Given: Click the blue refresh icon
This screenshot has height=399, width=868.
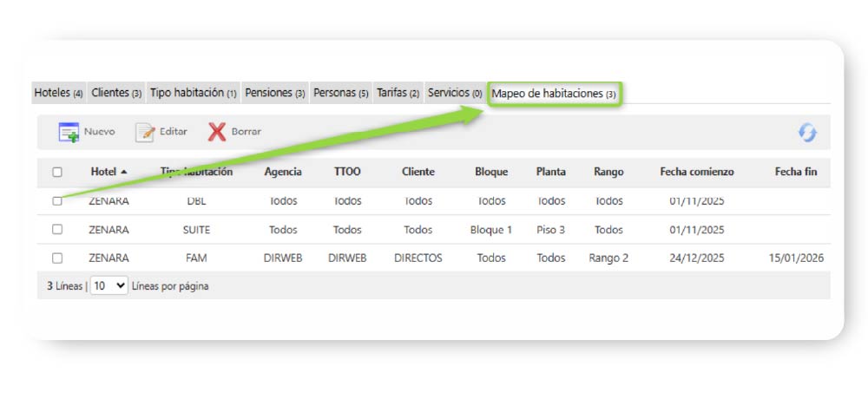Looking at the screenshot, I should point(807,133).
